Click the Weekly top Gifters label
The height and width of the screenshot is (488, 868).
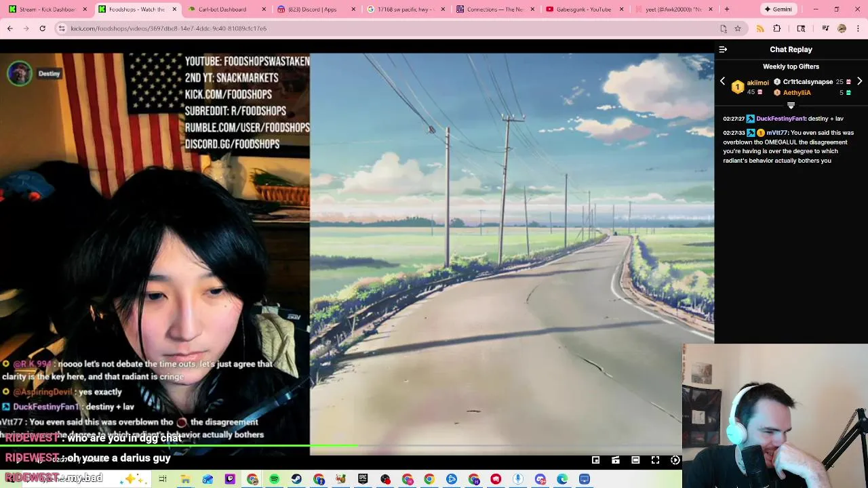pos(791,66)
